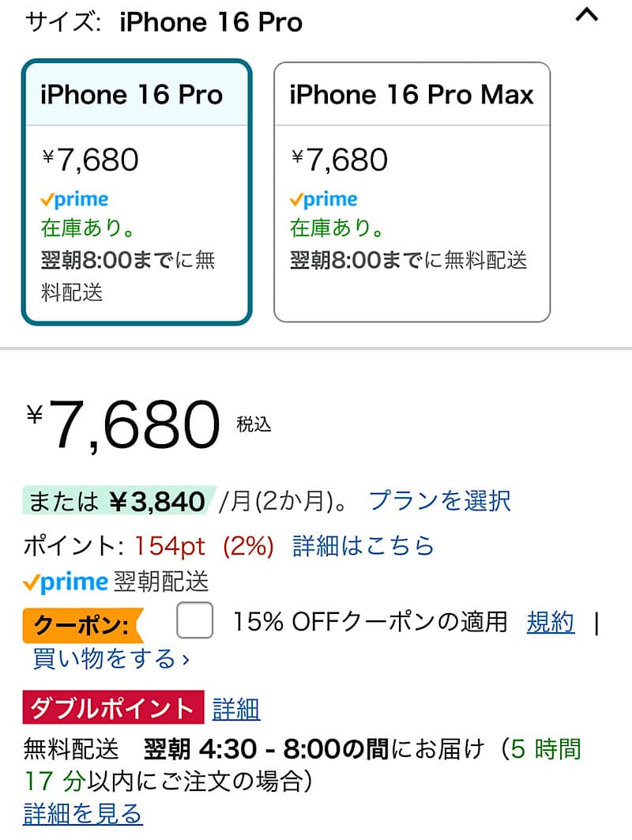Open the 買い物をする shopping link
632x840 pixels.
click(111, 658)
